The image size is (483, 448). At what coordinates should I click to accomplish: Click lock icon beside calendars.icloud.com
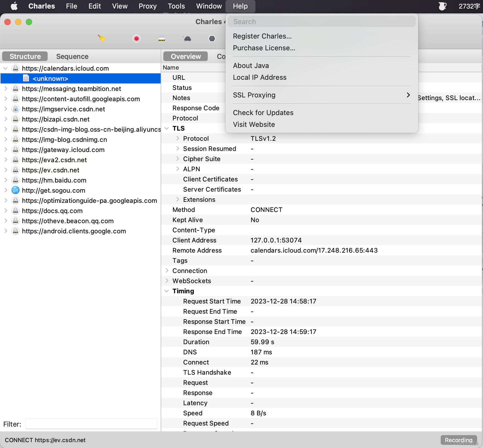(x=16, y=68)
